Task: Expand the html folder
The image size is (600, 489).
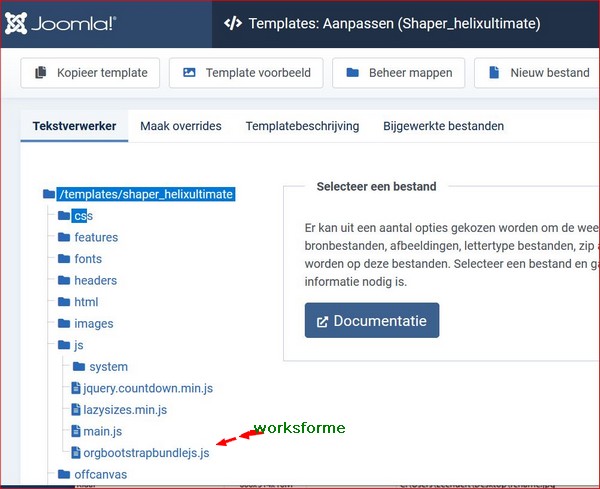Action: (x=86, y=302)
